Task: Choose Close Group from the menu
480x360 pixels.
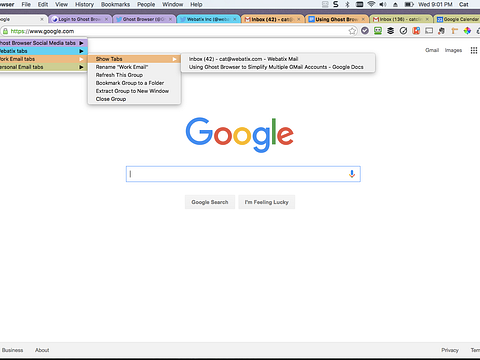Action: [x=134, y=99]
